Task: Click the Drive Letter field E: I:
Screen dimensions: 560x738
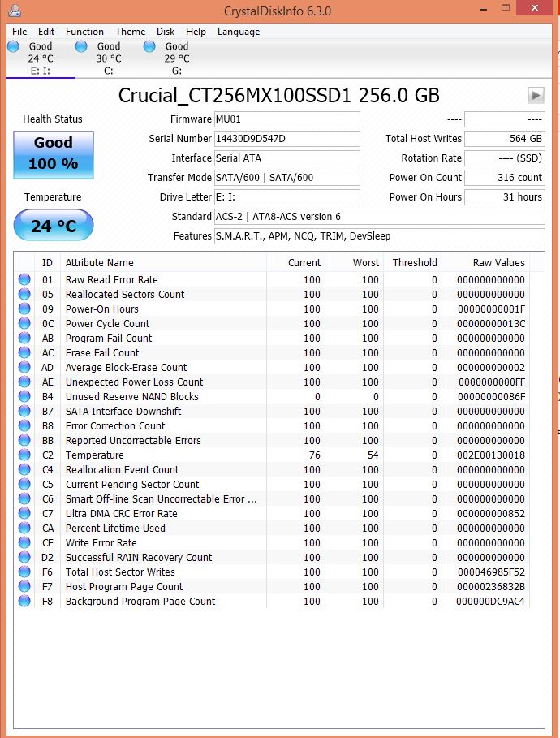Action: 287,196
